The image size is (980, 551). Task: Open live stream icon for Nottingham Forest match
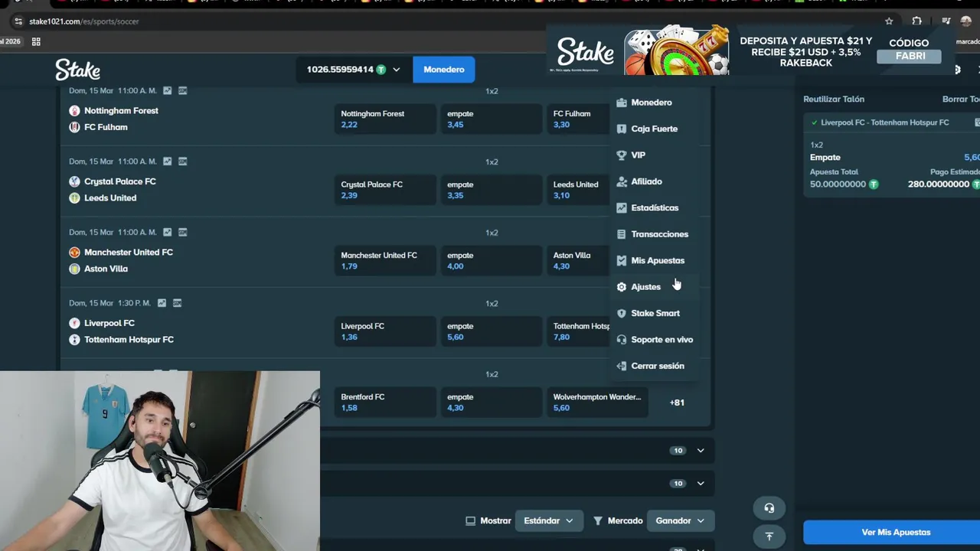(182, 90)
